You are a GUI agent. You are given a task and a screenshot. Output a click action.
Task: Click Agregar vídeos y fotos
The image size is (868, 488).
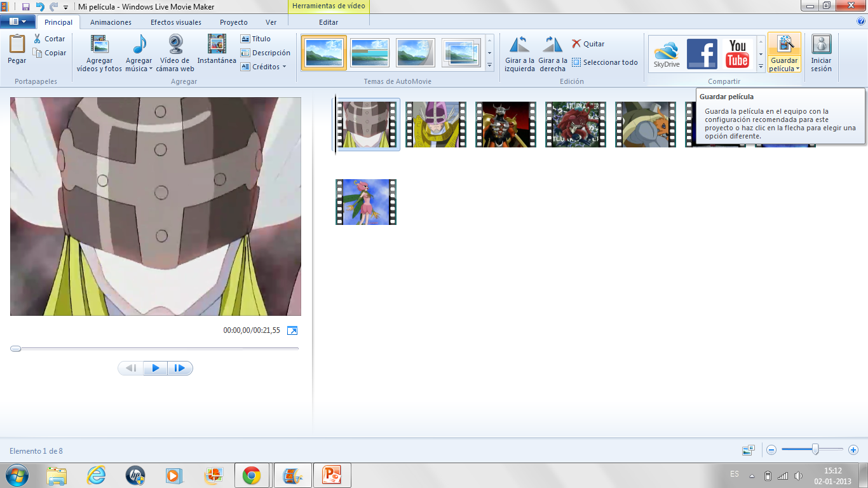point(99,53)
